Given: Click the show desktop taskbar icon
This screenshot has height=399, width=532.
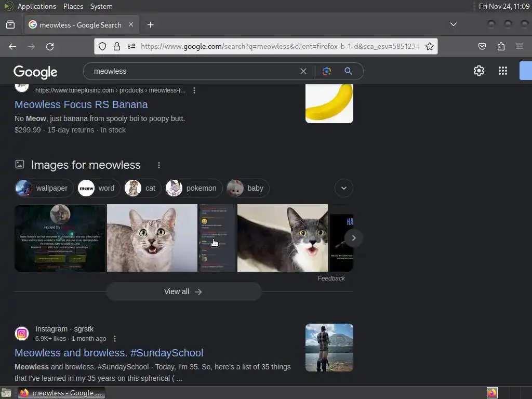Looking at the screenshot, I should point(6,393).
